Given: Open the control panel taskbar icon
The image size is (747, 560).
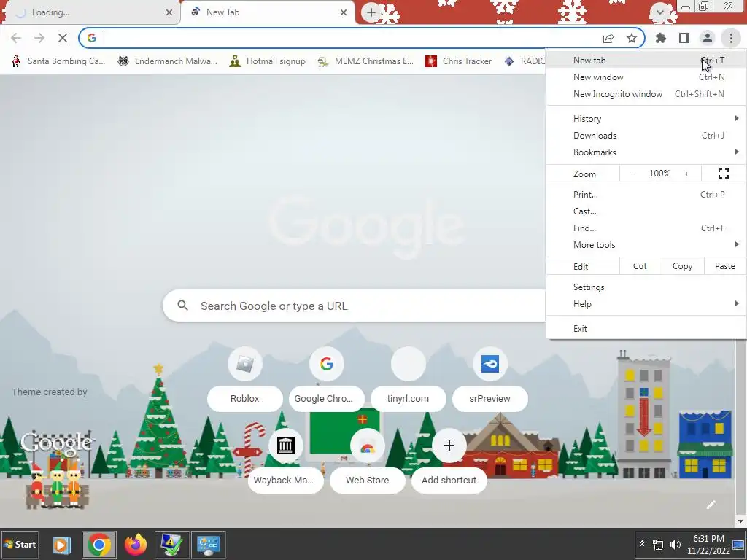Looking at the screenshot, I should point(208,544).
